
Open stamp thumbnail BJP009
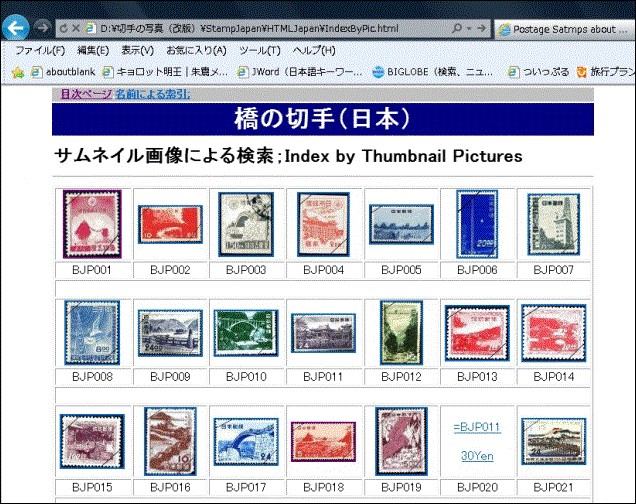(x=170, y=333)
